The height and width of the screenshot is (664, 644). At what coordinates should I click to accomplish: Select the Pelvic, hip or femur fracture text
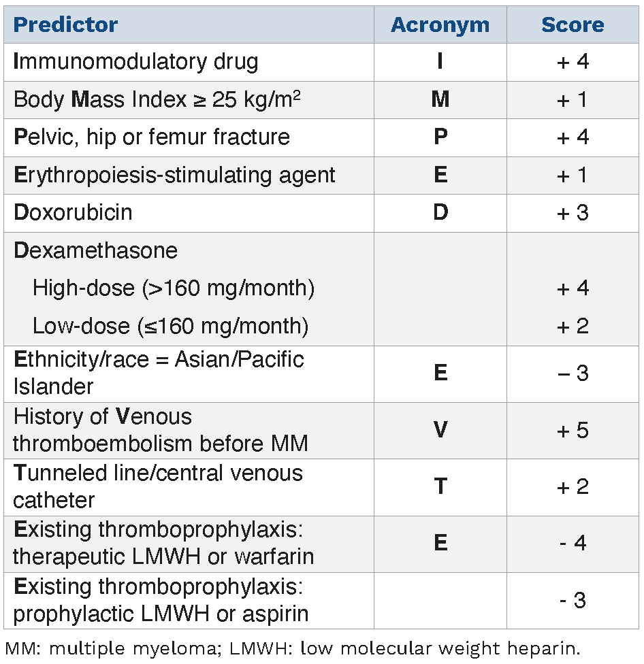tap(152, 137)
